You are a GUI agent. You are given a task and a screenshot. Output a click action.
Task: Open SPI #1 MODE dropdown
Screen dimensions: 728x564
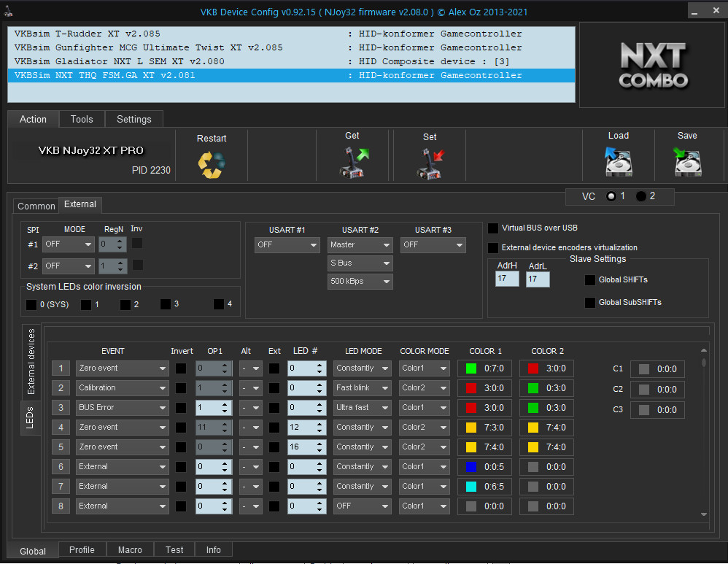(x=69, y=244)
